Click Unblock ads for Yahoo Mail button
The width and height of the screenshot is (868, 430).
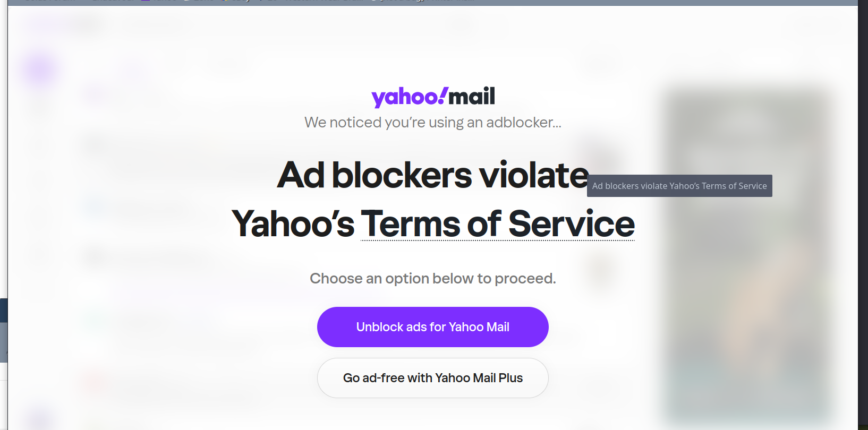point(432,327)
